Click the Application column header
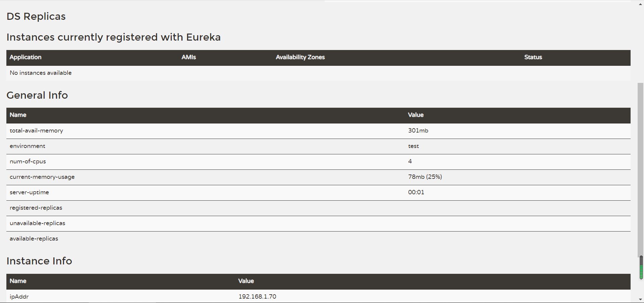The width and height of the screenshot is (644, 303). point(25,57)
